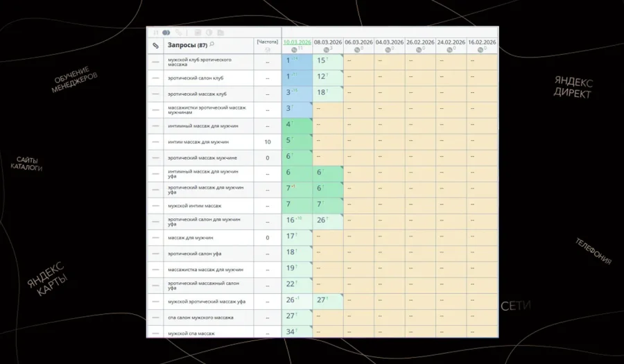This screenshot has width=624, height=364.
Task: Click the dash icon left of 'эротический салон уфа'
Action: tap(155, 253)
